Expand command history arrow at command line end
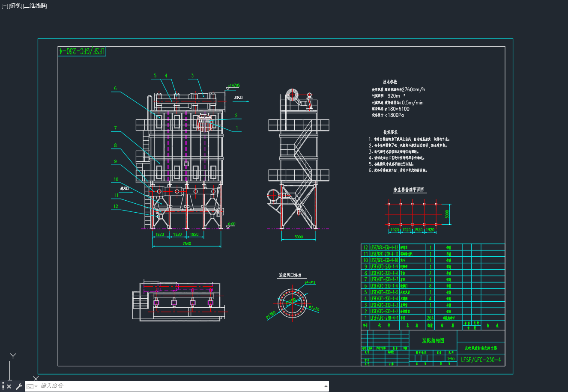 tap(326, 386)
